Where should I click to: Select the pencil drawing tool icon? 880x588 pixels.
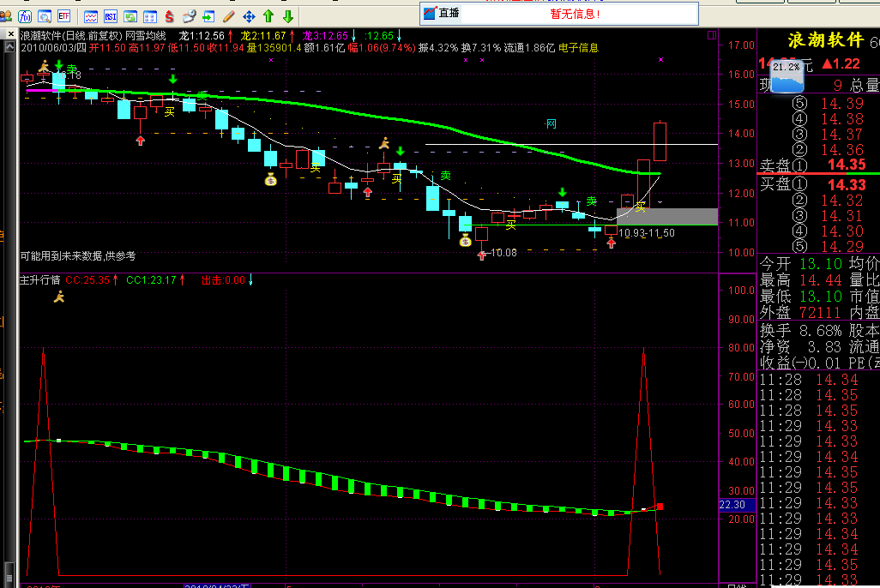(228, 16)
